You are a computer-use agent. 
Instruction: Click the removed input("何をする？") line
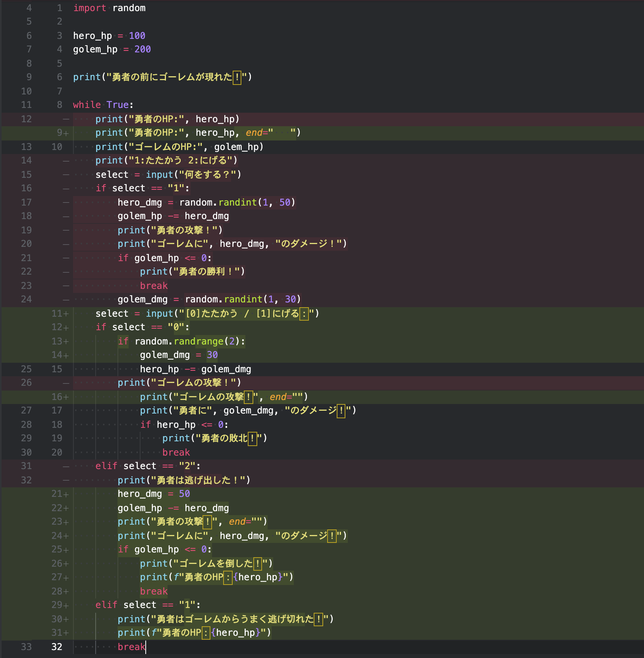point(168,175)
